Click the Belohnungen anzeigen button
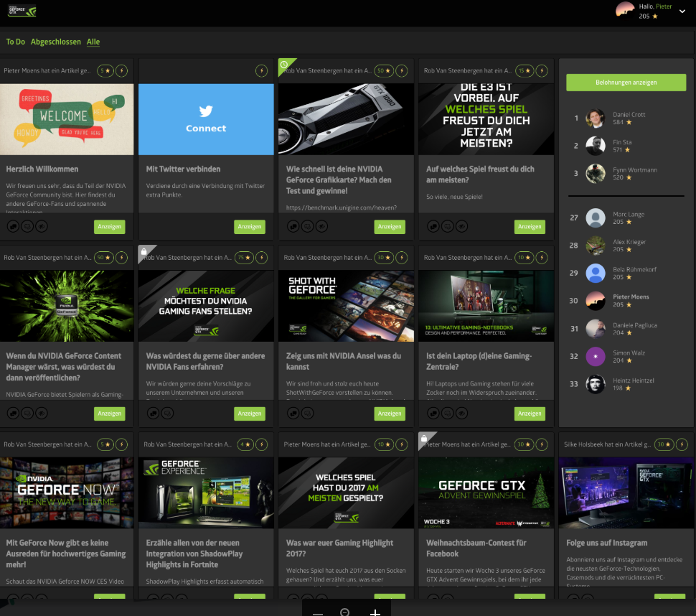The height and width of the screenshot is (616, 696). pyautogui.click(x=626, y=83)
